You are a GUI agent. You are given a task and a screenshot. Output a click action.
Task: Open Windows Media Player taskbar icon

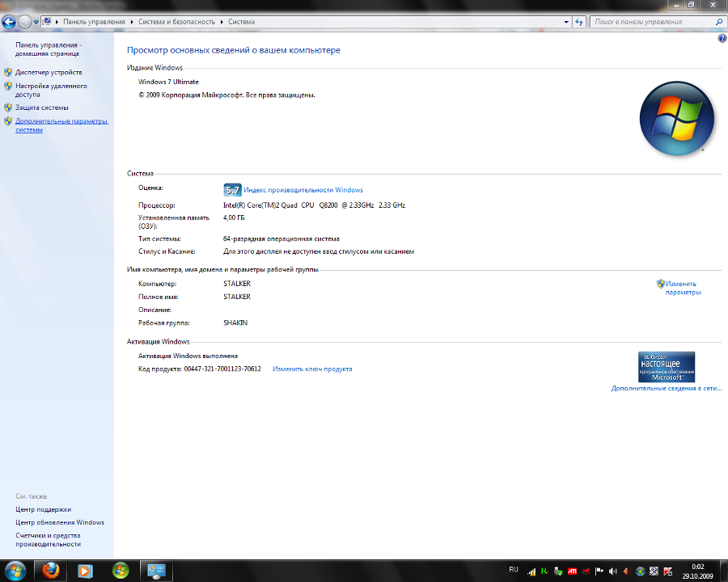[85, 571]
